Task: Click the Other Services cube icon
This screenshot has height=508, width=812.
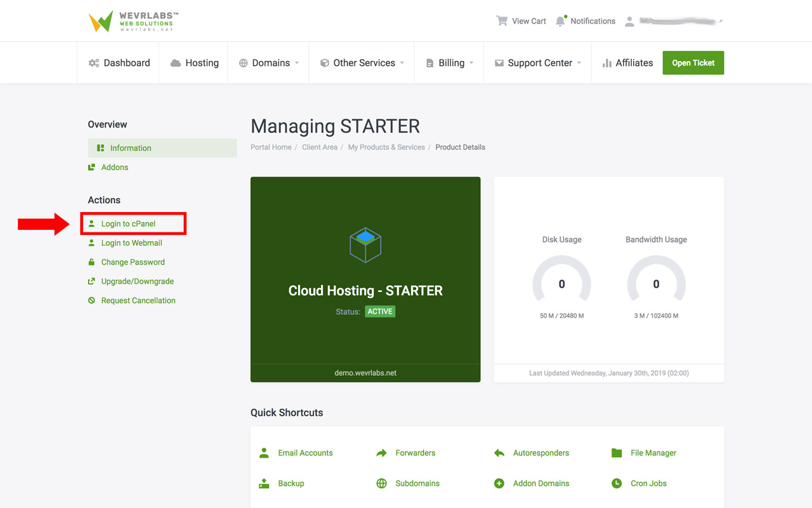Action: [x=325, y=63]
